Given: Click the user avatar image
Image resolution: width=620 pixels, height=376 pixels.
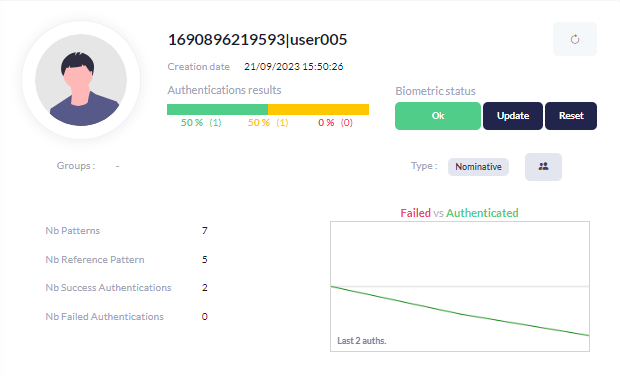Looking at the screenshot, I should [81, 80].
